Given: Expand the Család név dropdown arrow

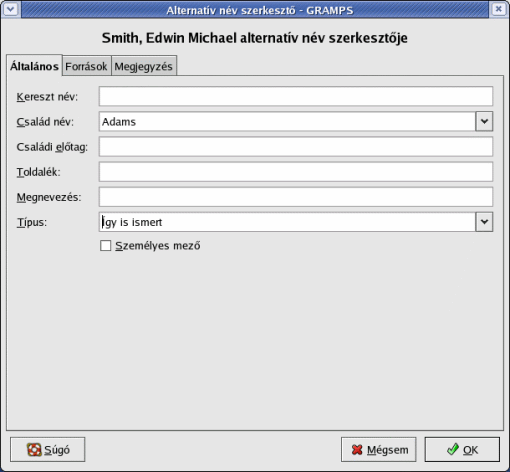Looking at the screenshot, I should click(x=484, y=122).
